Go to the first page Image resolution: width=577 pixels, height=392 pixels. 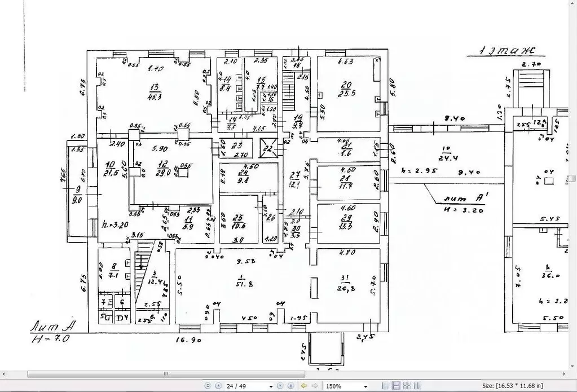tap(208, 386)
